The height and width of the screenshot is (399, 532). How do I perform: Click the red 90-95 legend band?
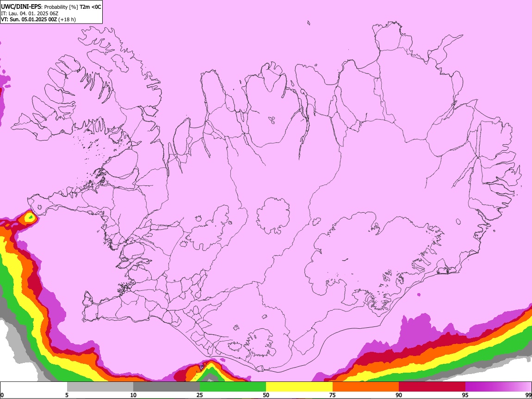click(x=432, y=387)
